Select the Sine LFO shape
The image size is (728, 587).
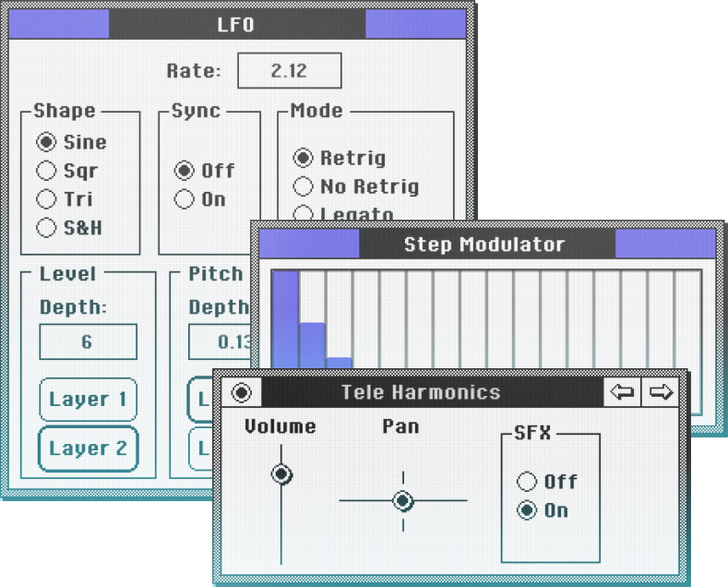46,142
